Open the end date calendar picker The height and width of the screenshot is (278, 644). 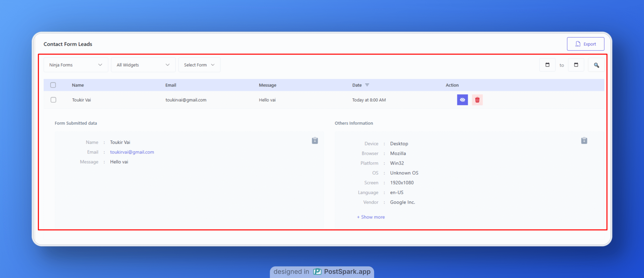pos(576,65)
